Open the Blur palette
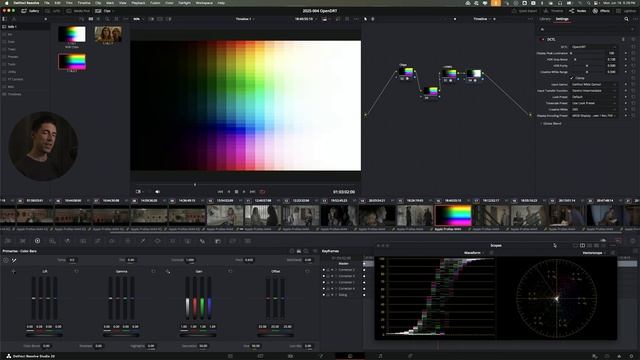The image size is (640, 360). (202, 241)
